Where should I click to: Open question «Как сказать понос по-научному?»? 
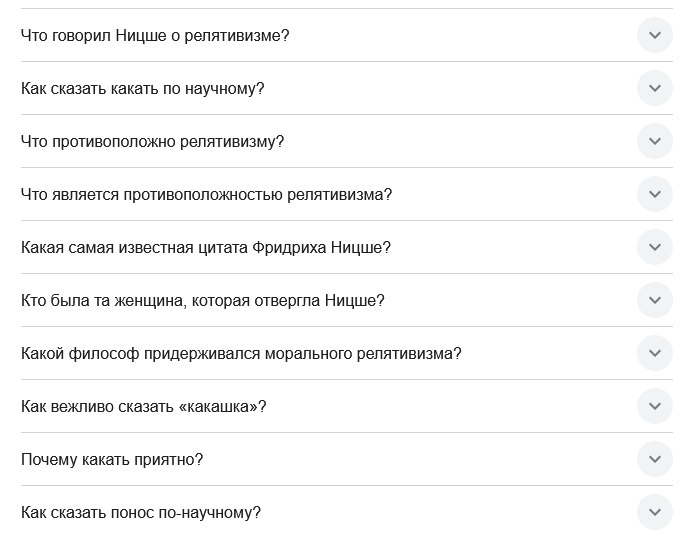click(141, 512)
